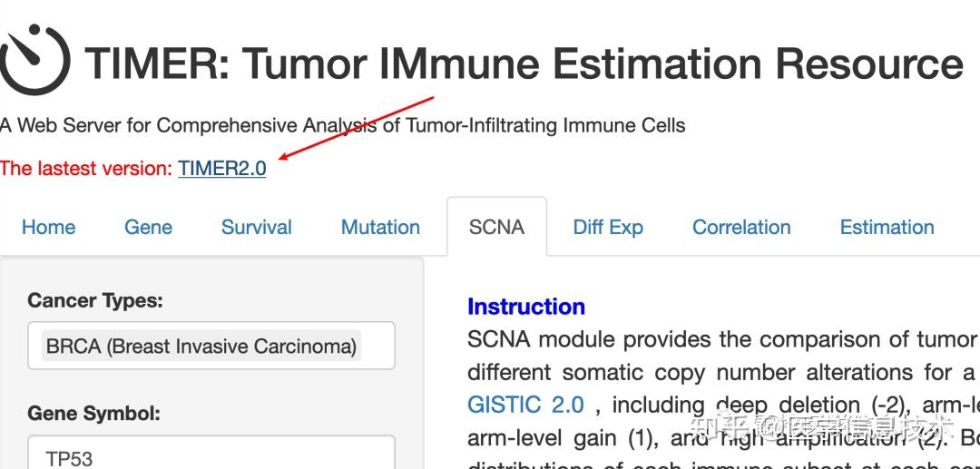This screenshot has width=980, height=469.
Task: Follow the GISTIC 2.0 link
Action: (x=525, y=405)
